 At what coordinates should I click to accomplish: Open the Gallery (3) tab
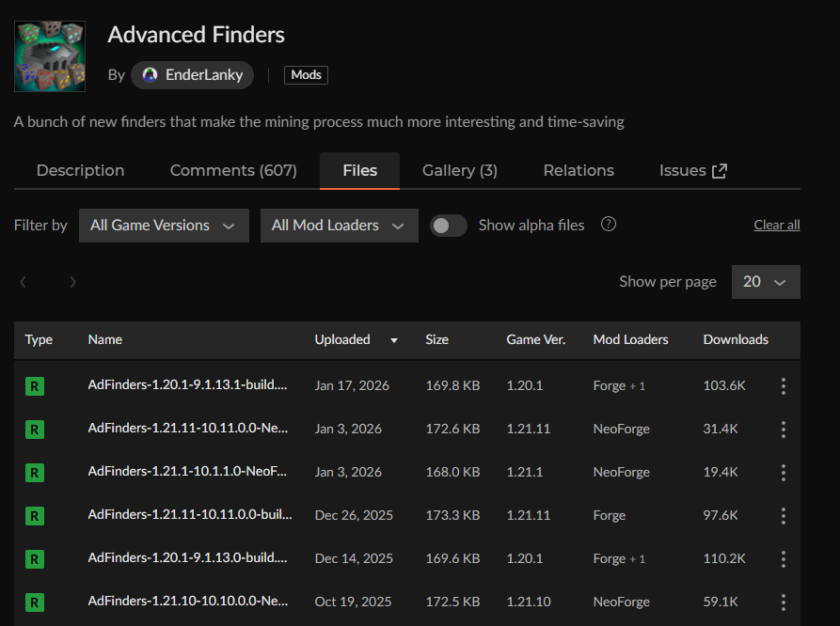pyautogui.click(x=459, y=170)
